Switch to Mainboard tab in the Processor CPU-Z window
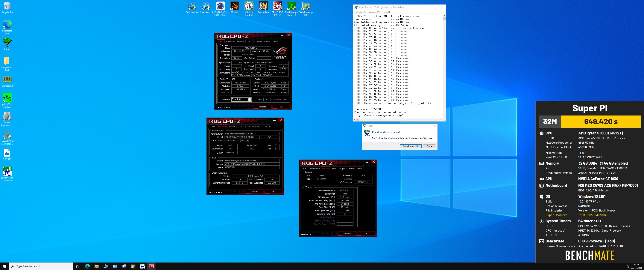 230,42
